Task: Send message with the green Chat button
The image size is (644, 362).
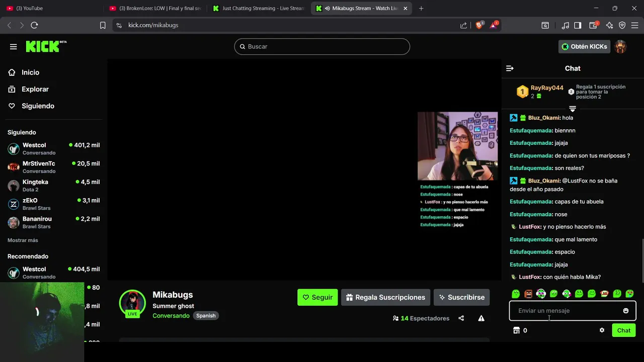Action: (624, 330)
